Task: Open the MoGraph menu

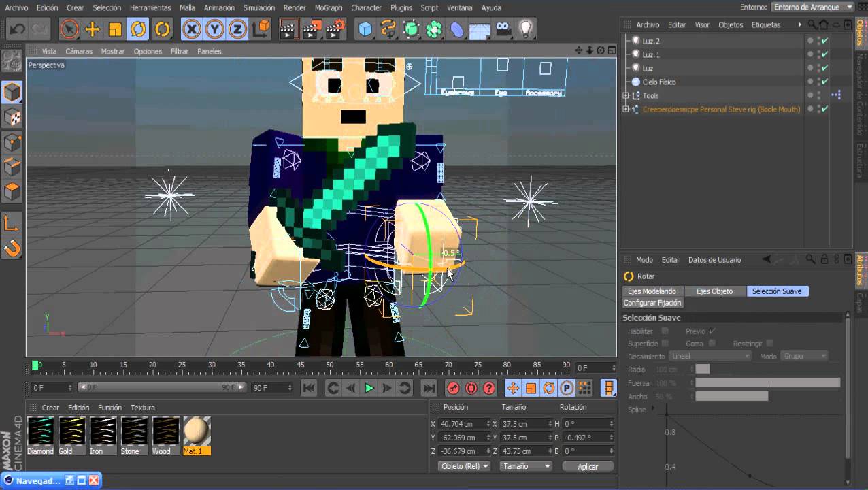Action: [x=329, y=8]
